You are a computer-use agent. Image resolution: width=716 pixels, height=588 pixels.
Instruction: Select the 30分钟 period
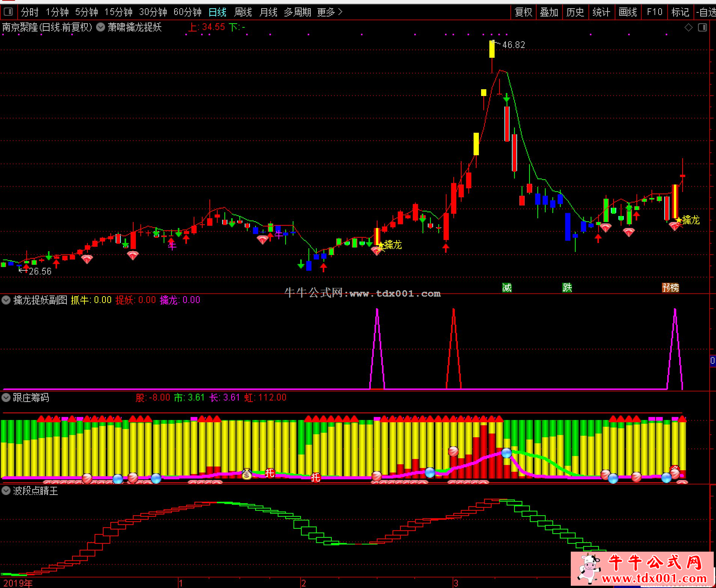[x=153, y=12]
